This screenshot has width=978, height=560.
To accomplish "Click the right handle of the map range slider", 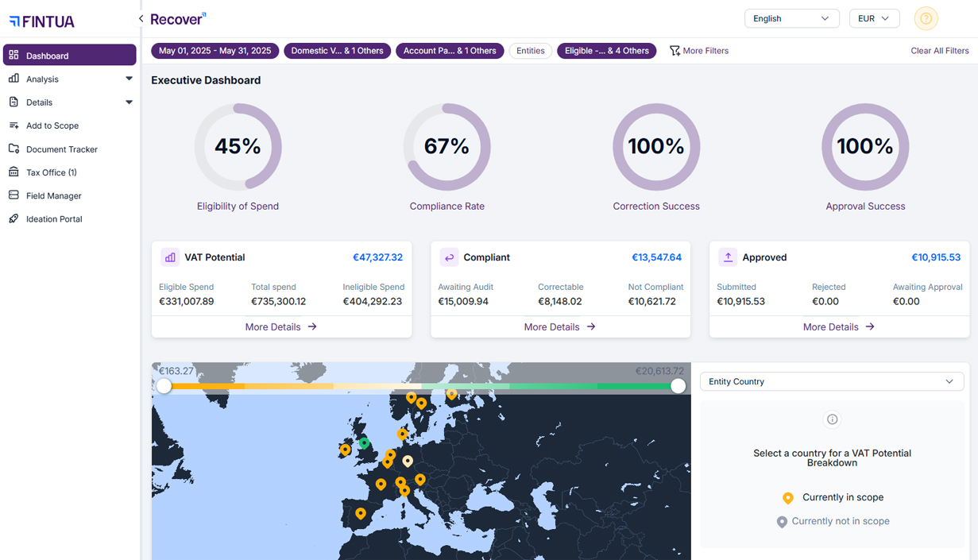I will (678, 386).
